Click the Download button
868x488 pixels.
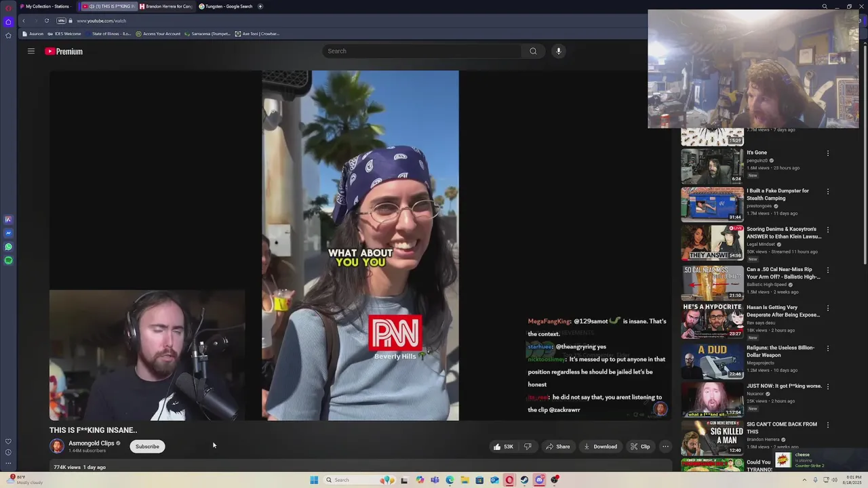pos(601,447)
